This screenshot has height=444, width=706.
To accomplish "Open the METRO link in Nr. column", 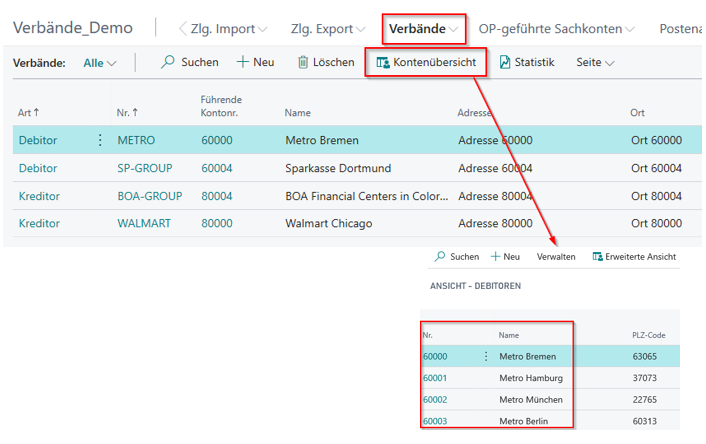I will pyautogui.click(x=136, y=140).
